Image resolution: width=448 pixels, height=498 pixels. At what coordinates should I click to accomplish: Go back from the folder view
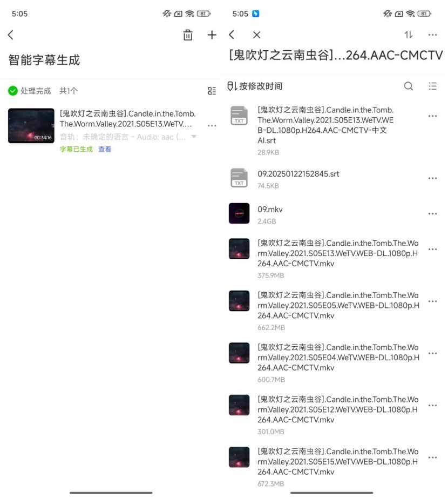[232, 35]
